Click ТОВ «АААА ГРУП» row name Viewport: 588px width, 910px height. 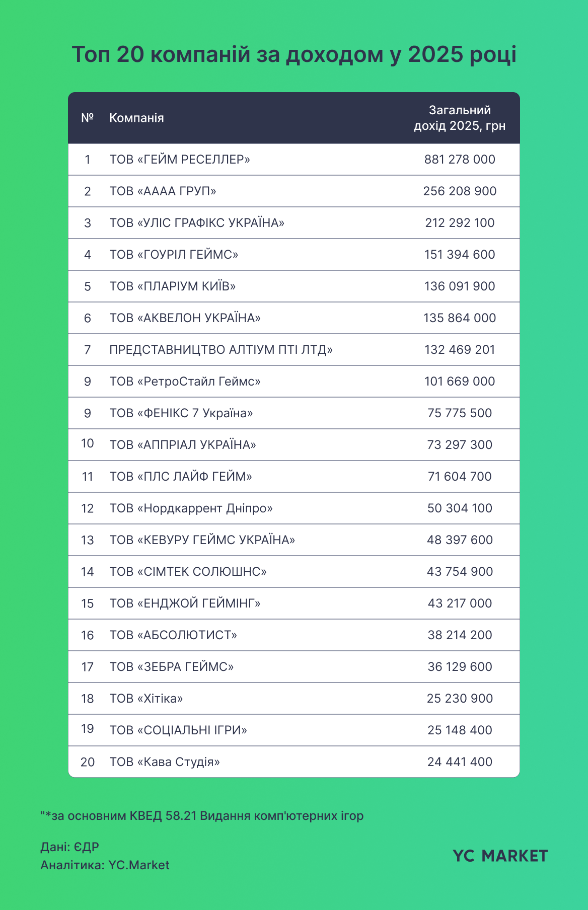pos(163,191)
